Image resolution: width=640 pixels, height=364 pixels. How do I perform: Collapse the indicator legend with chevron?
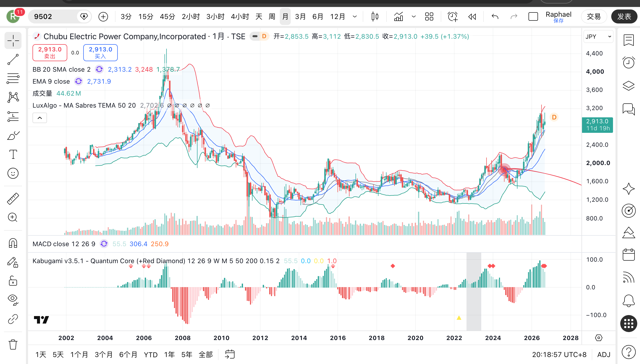40,118
